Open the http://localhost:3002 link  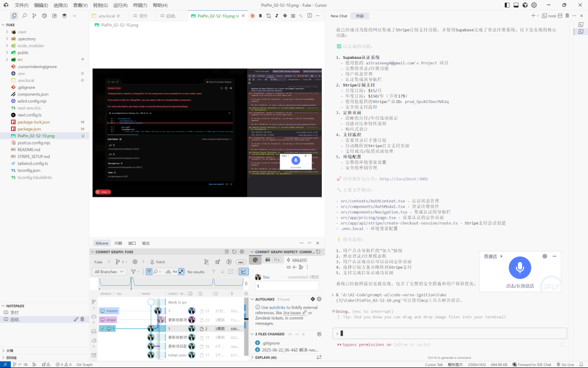(x=403, y=179)
